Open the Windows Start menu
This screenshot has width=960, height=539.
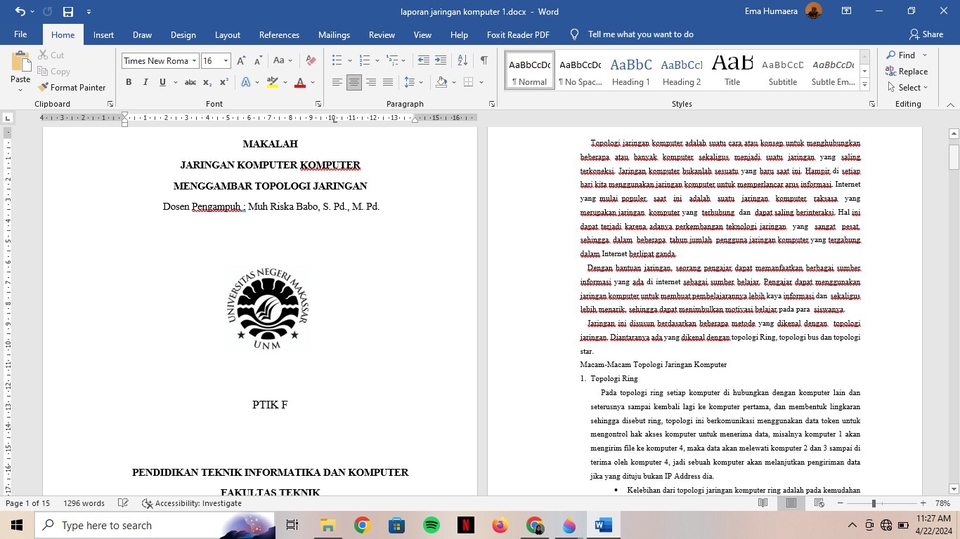click(x=17, y=525)
